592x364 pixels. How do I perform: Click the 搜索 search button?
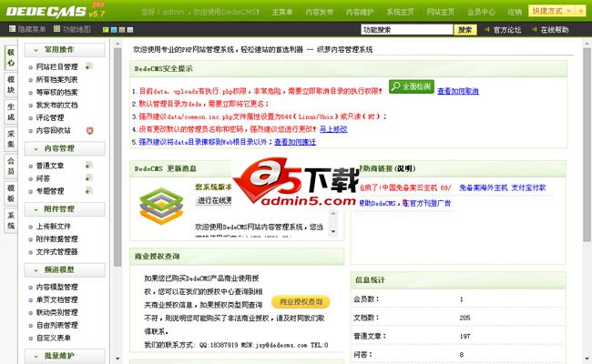[x=465, y=30]
